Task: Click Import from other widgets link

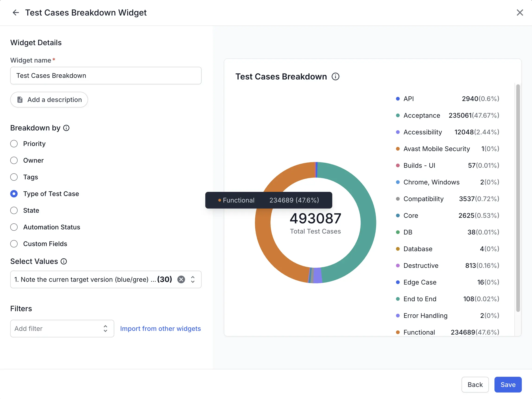Action: pos(160,329)
